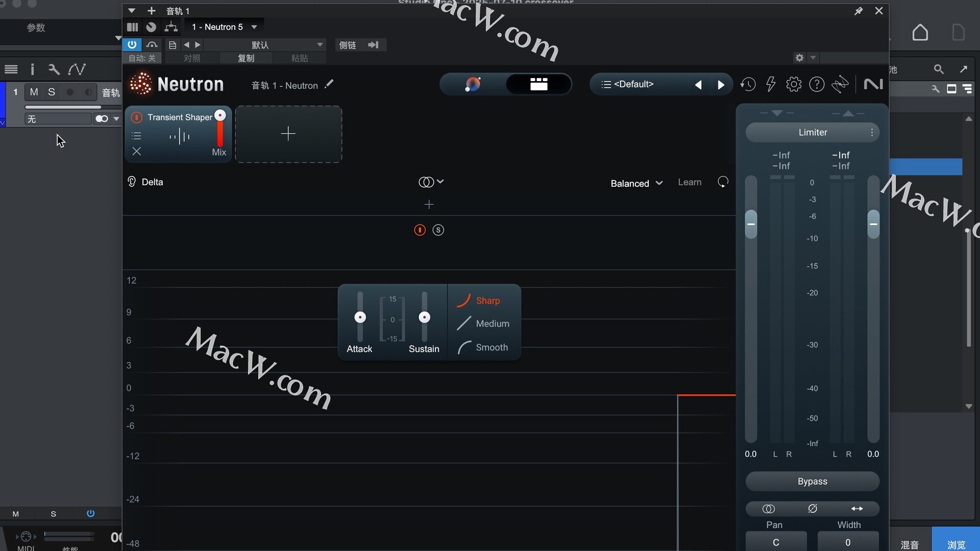Click the 粘贴 paste option
The height and width of the screenshot is (551, 980).
pyautogui.click(x=300, y=58)
